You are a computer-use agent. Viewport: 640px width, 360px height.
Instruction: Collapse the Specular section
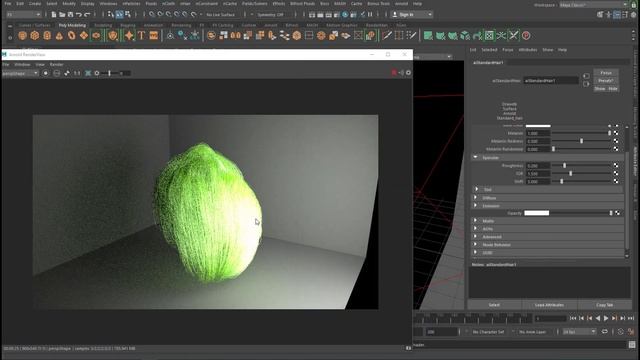click(x=475, y=157)
